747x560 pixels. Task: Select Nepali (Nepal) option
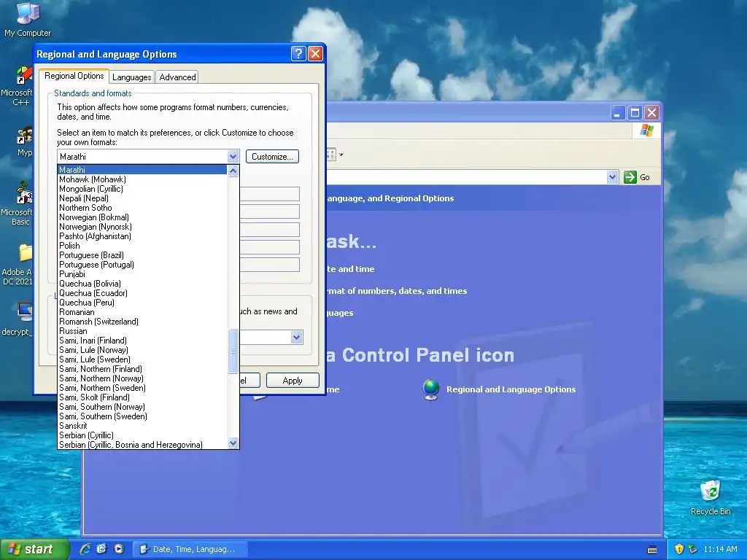pyautogui.click(x=142, y=198)
